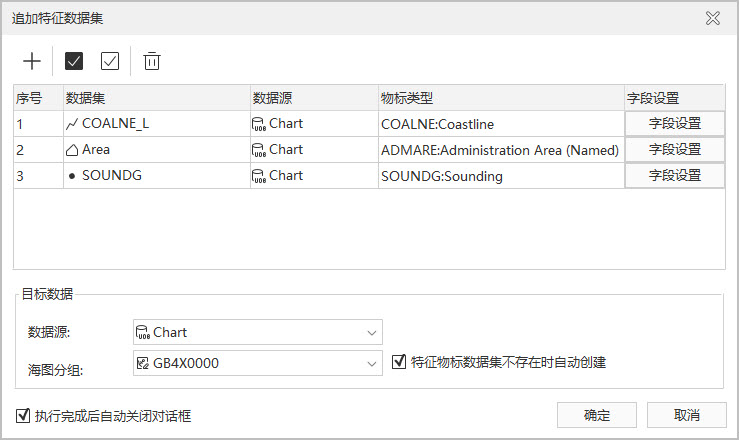
Task: Click the select all filled checkmark icon
Action: tap(74, 61)
